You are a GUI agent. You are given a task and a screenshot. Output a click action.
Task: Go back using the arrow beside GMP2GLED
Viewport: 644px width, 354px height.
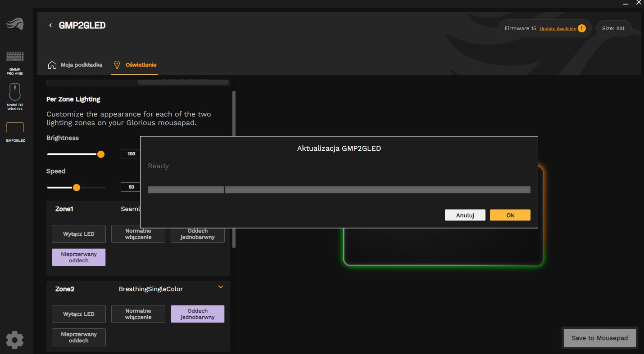[x=50, y=25]
